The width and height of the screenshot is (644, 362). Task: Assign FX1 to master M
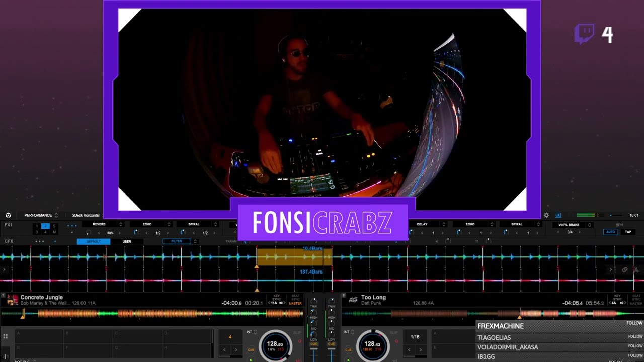click(x=54, y=232)
